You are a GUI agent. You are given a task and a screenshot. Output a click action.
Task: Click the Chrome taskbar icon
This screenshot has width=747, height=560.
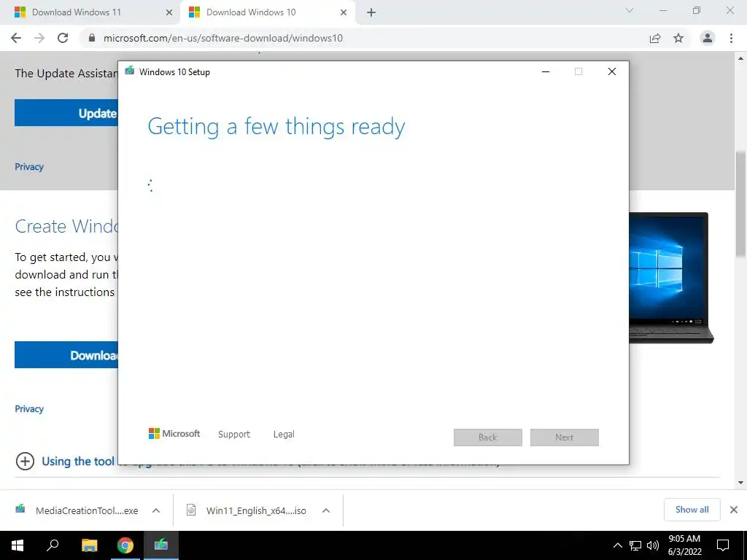pyautogui.click(x=125, y=545)
